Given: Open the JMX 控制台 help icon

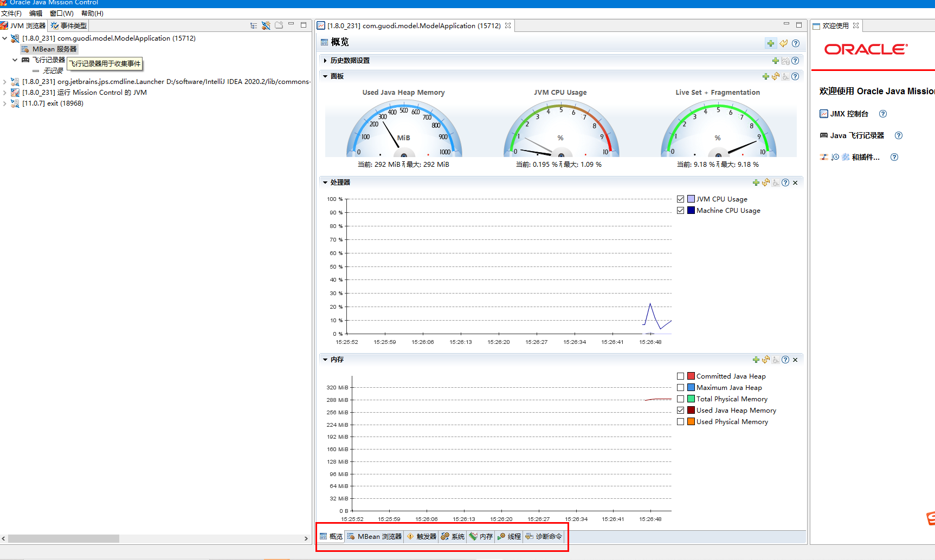Looking at the screenshot, I should [x=883, y=114].
